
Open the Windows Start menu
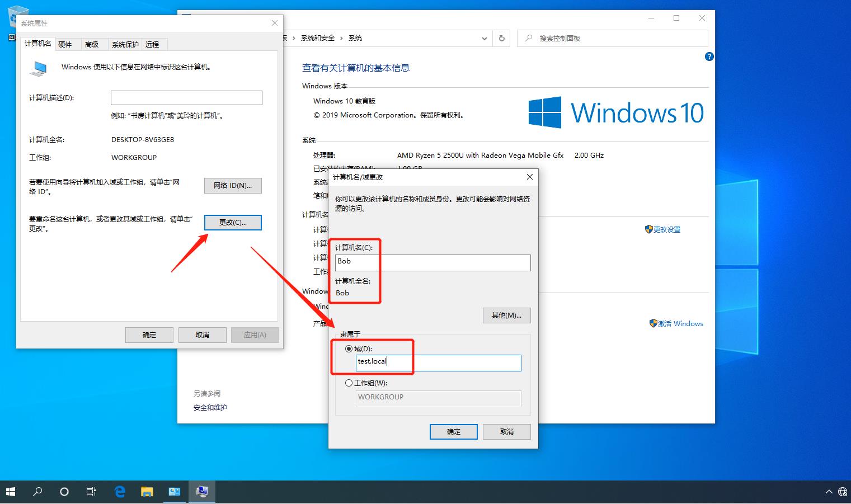[11, 492]
